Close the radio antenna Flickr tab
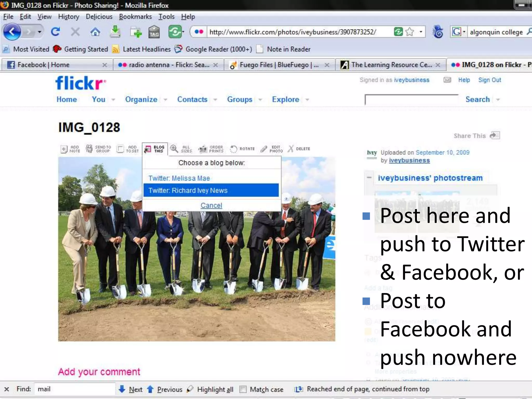532x399 pixels. point(216,65)
